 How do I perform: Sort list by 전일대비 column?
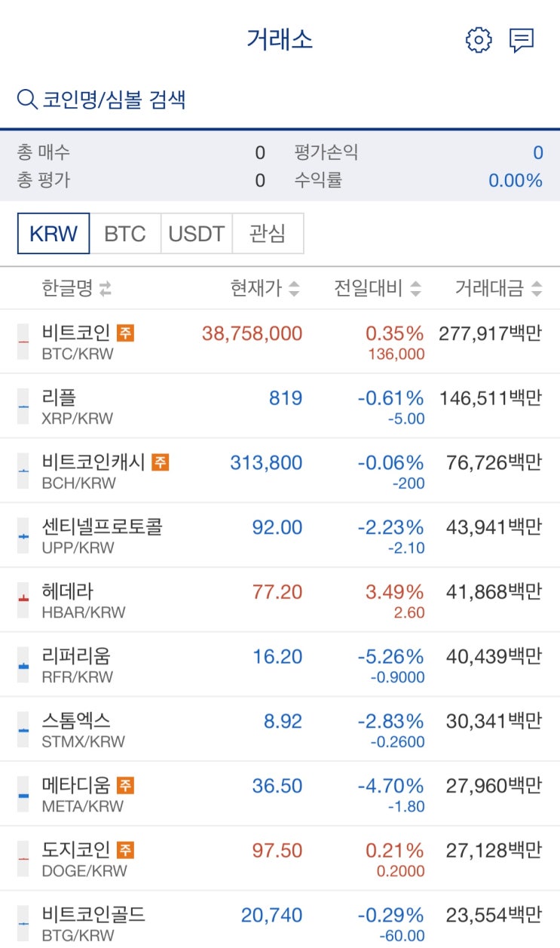coord(415,288)
